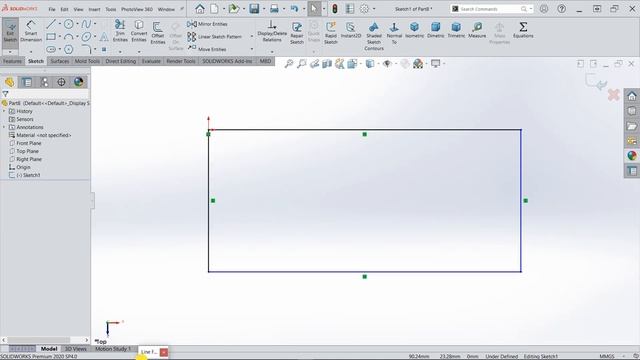Image resolution: width=640 pixels, height=360 pixels.
Task: Open the Motion Study 1 tab
Action: [x=113, y=349]
